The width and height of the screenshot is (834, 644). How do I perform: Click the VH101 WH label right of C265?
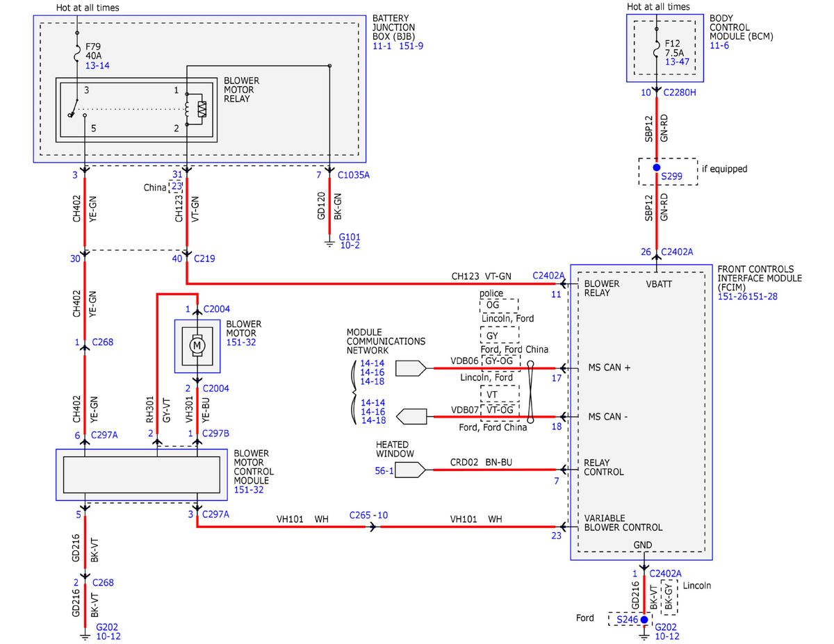475,519
